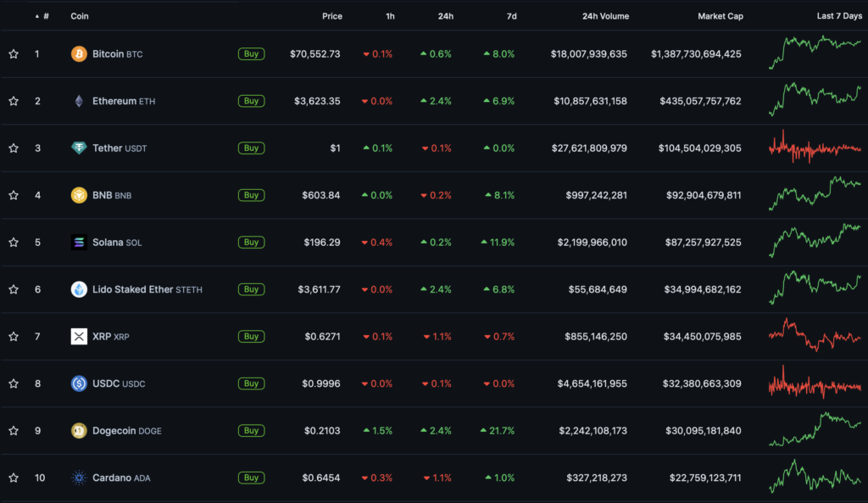Click the Solana logo icon
868x503 pixels.
79,243
